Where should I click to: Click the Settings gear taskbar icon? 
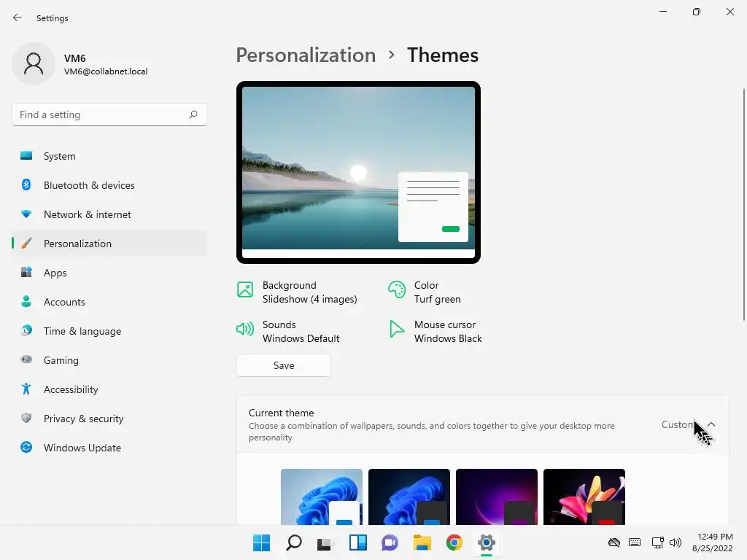click(487, 542)
